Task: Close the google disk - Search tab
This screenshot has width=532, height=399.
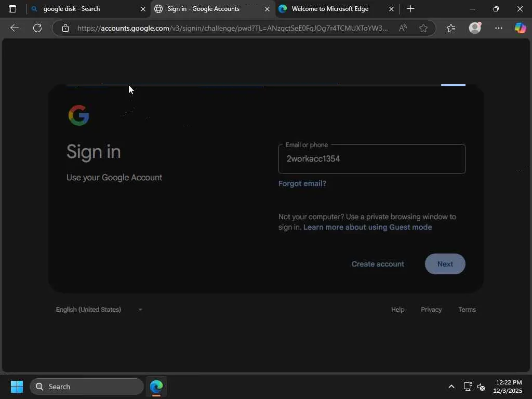Action: (x=143, y=9)
